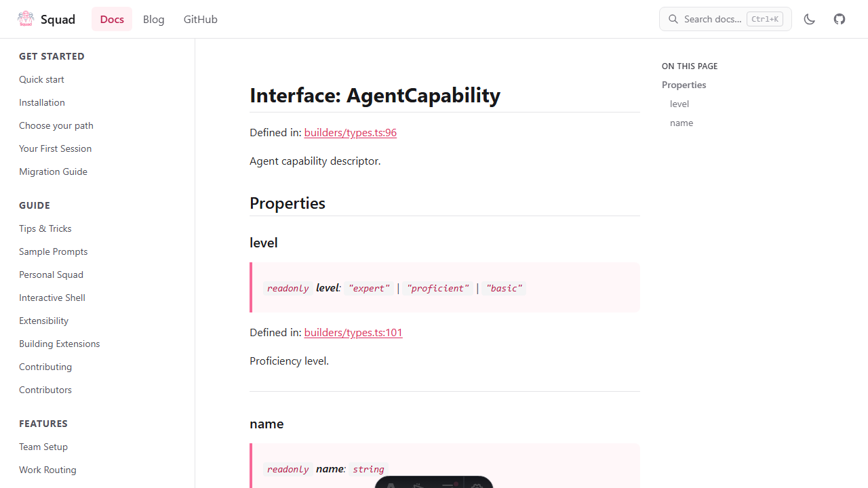The width and height of the screenshot is (868, 488).
Task: Click the Interface: AgentCapability heading
Action: [x=375, y=95]
